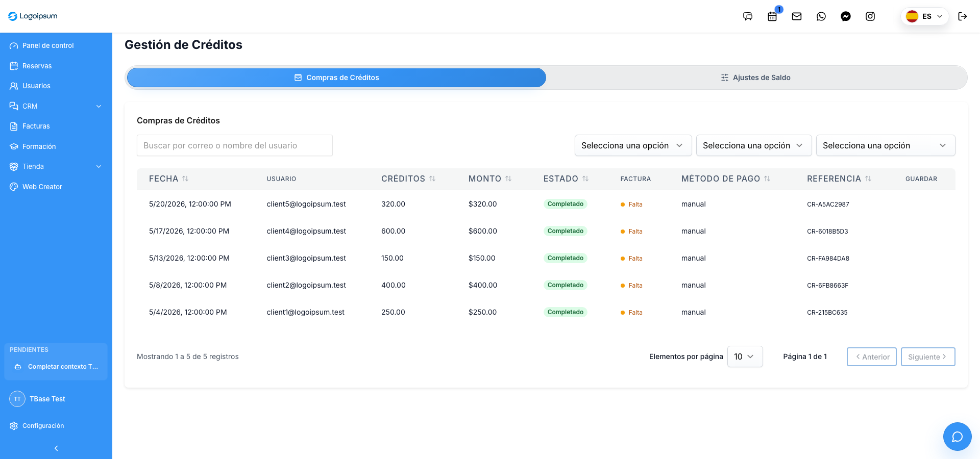Click the Mostrando 1 a 5 de 5 registros text
The height and width of the screenshot is (459, 980).
[188, 356]
